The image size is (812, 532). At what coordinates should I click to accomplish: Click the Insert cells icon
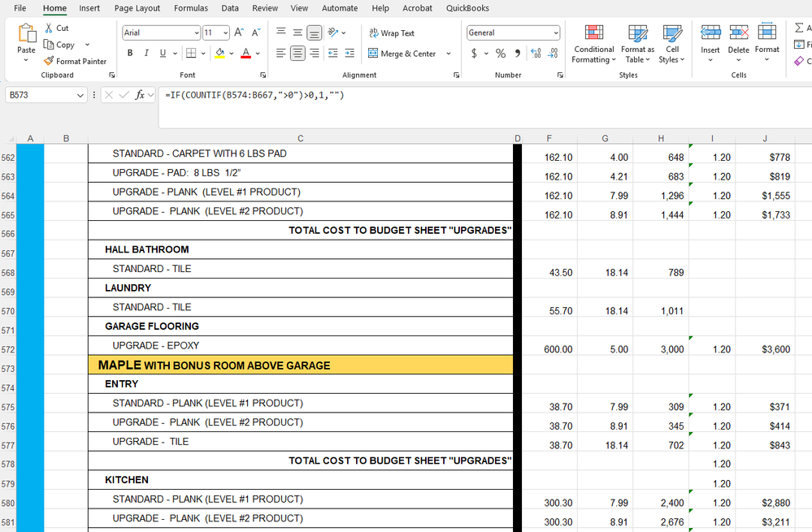click(710, 32)
